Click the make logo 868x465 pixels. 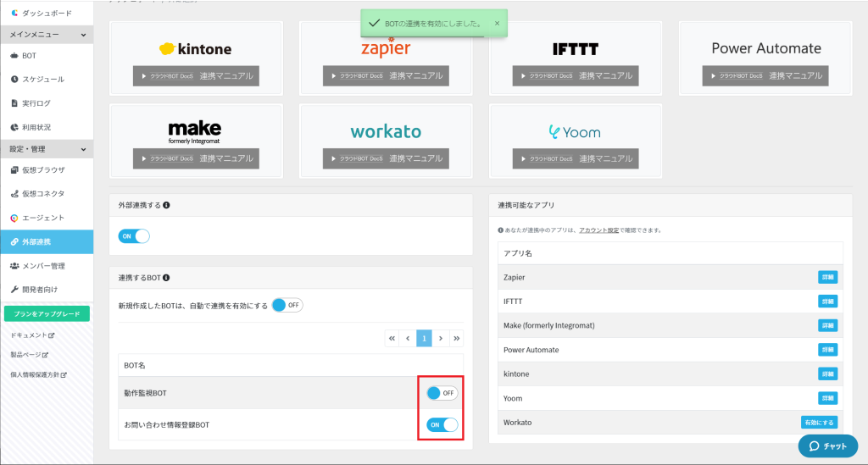[194, 131]
